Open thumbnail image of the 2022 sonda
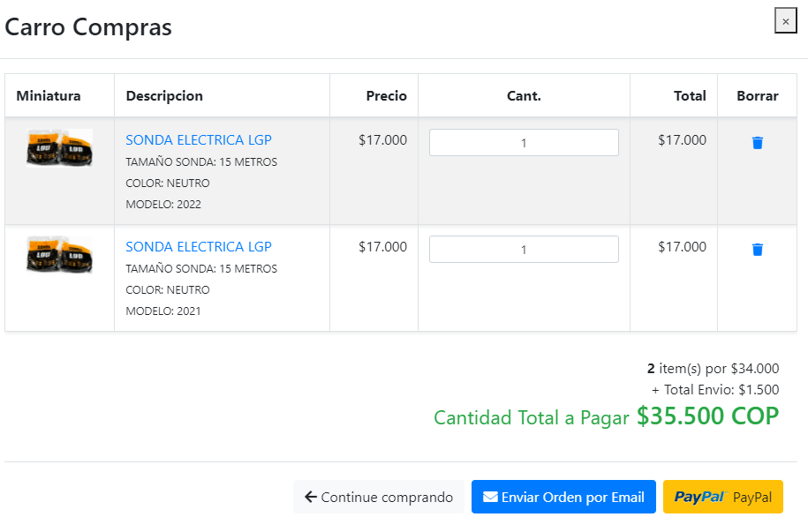The width and height of the screenshot is (808, 532). [60, 148]
